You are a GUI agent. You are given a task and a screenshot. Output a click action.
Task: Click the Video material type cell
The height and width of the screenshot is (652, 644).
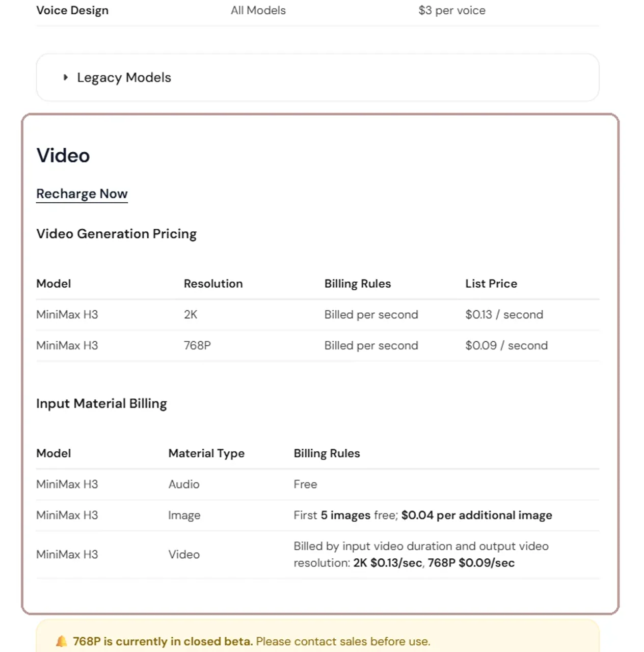[x=184, y=554]
